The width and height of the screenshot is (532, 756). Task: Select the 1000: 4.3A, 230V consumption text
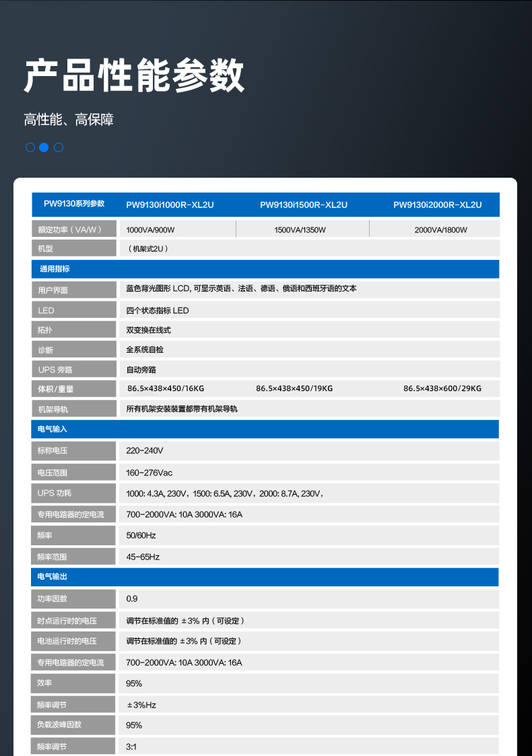point(225,493)
